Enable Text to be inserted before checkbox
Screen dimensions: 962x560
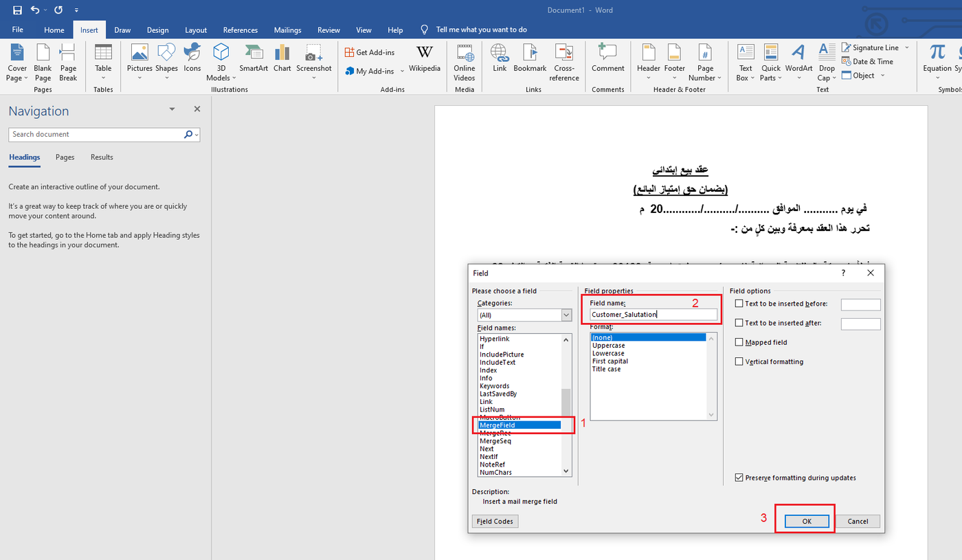click(x=739, y=304)
